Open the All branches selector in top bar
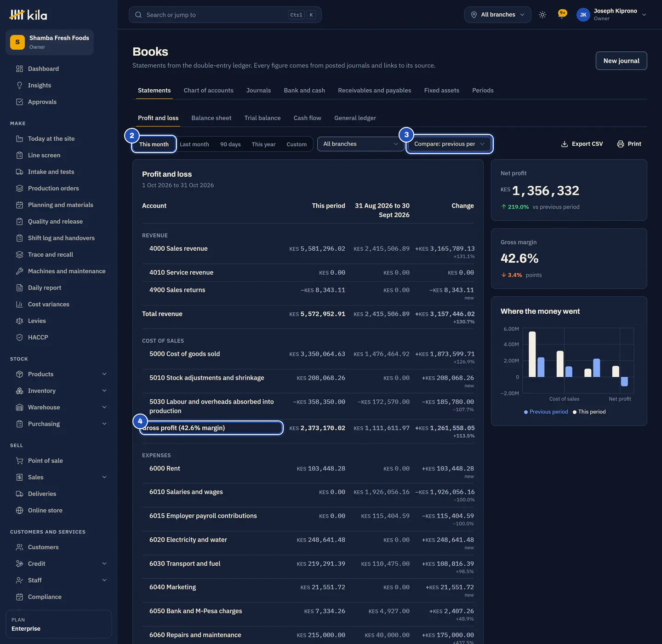The height and width of the screenshot is (644, 662). [498, 15]
